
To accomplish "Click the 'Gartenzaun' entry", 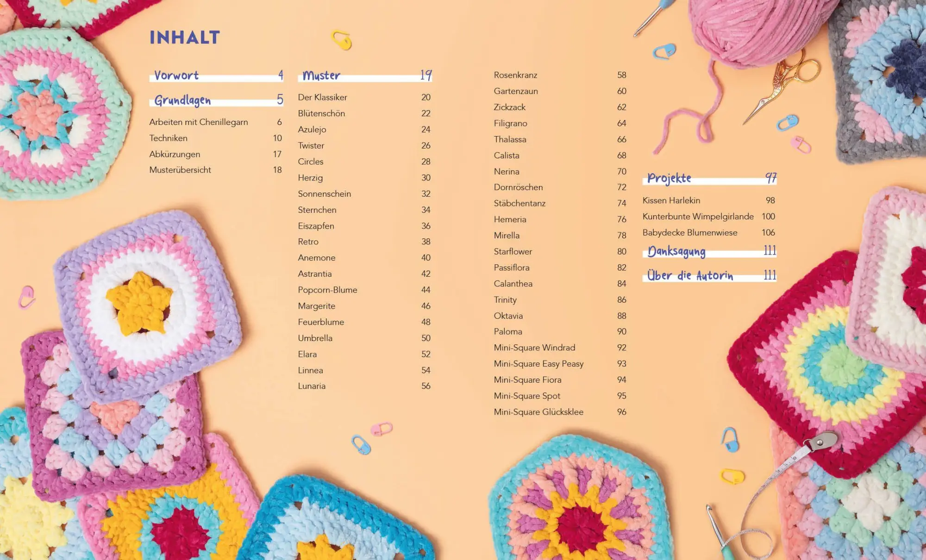I will coord(516,91).
